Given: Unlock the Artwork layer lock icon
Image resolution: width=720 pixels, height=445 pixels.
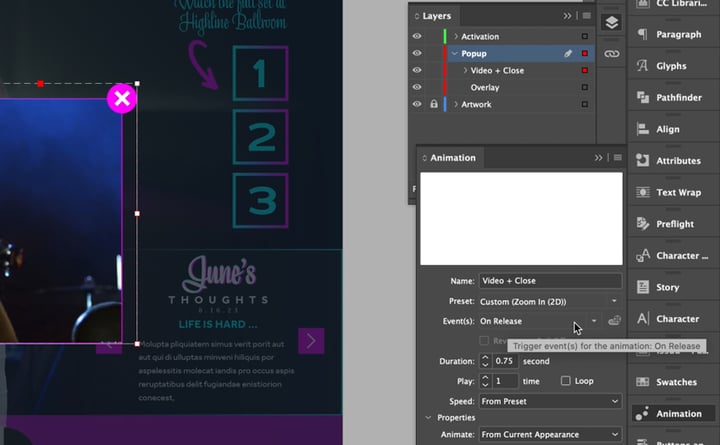Looking at the screenshot, I should pos(433,104).
